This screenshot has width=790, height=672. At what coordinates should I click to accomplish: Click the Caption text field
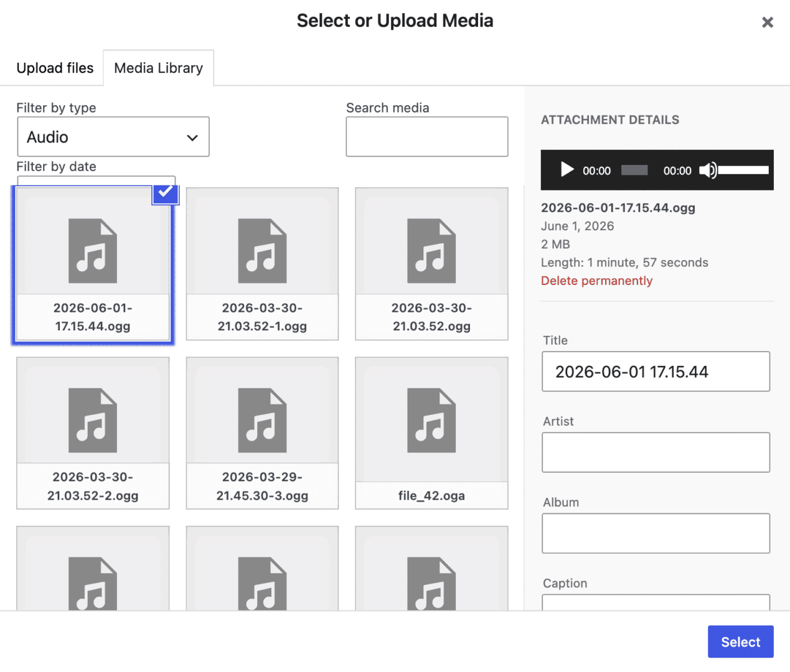click(656, 602)
